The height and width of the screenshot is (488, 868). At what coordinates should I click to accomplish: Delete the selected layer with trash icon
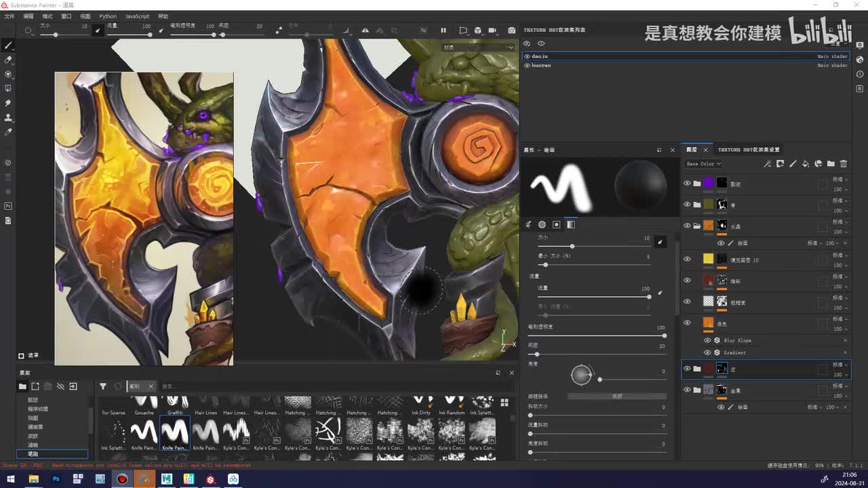click(x=844, y=163)
